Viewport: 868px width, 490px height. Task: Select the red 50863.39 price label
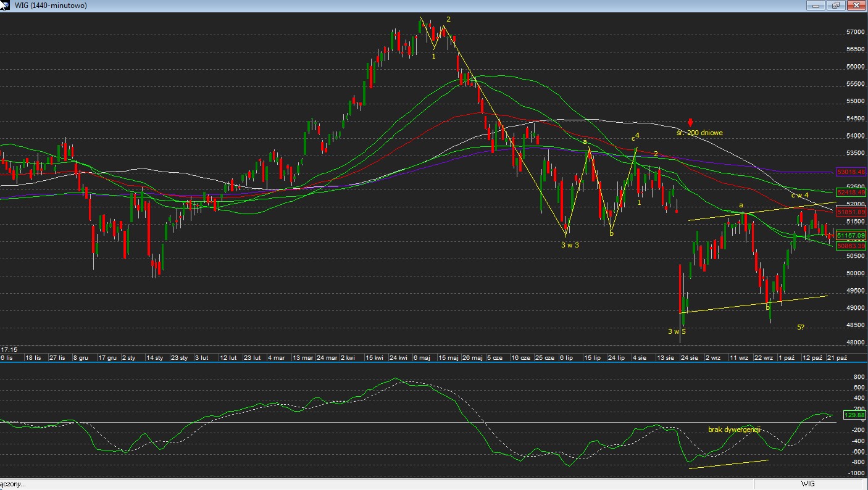click(x=851, y=246)
